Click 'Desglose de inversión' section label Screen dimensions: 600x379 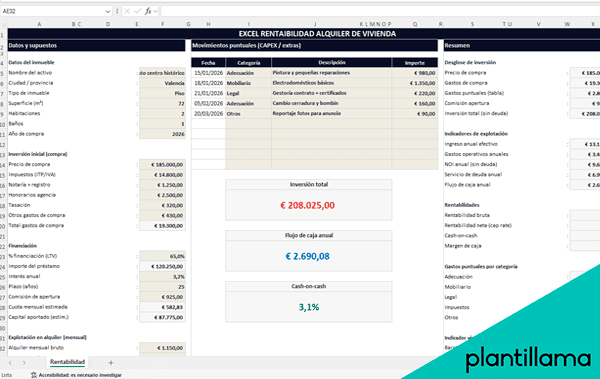[470, 62]
